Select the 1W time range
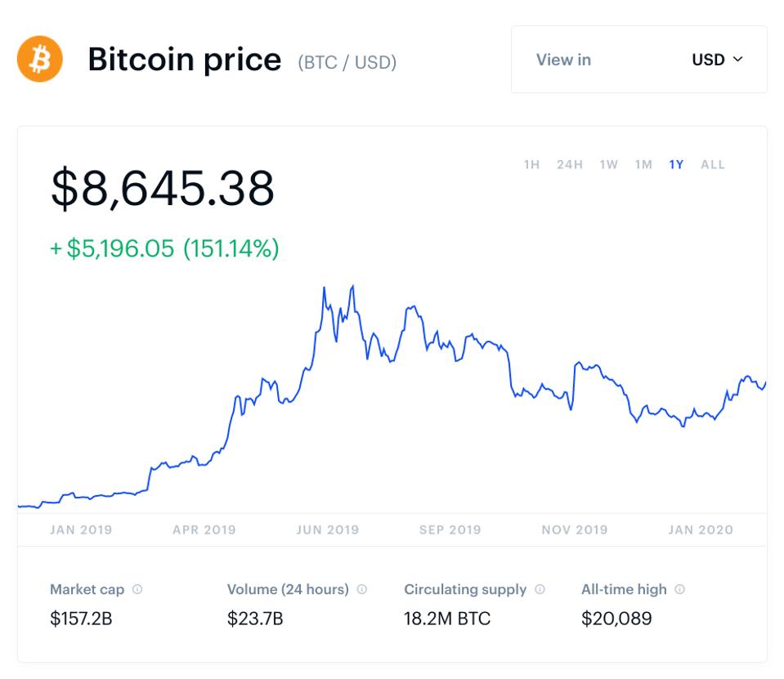 pyautogui.click(x=607, y=164)
